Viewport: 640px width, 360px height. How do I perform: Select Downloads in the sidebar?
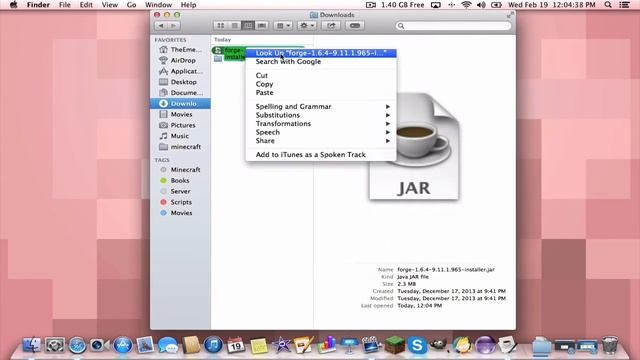point(180,103)
